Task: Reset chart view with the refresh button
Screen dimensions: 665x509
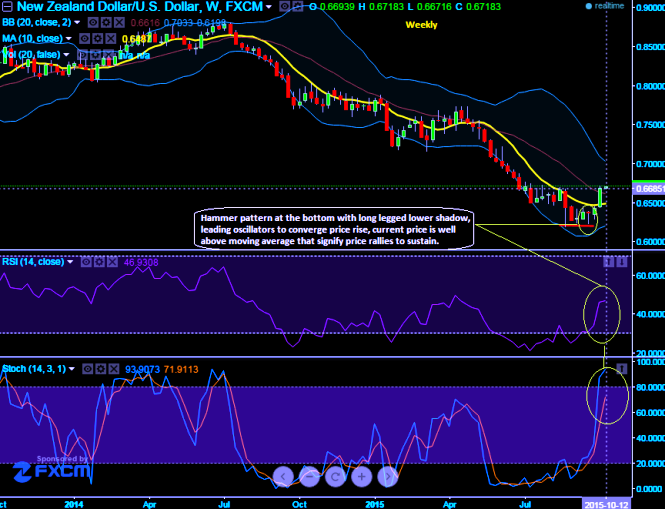Action: [x=335, y=476]
